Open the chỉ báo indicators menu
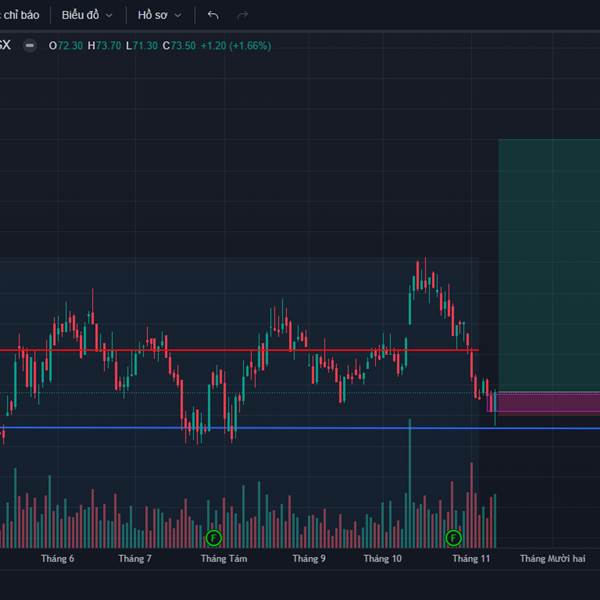Screen dimensions: 600x600 point(20,15)
